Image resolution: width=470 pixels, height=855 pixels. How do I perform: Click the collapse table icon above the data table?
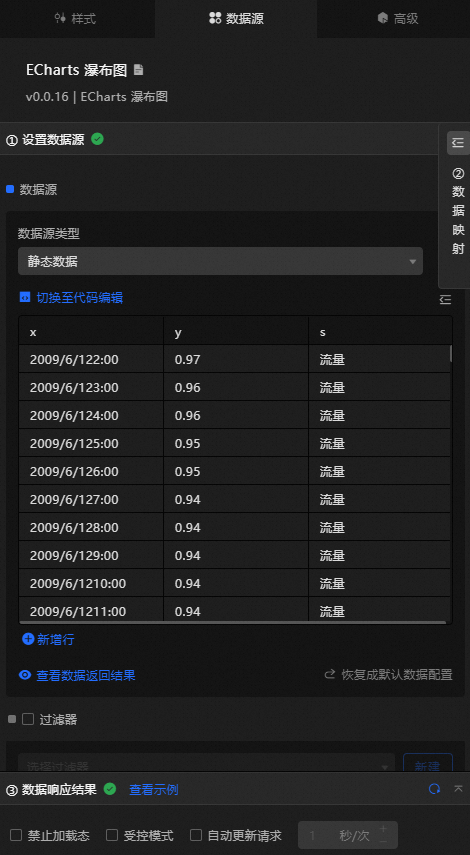(x=445, y=299)
